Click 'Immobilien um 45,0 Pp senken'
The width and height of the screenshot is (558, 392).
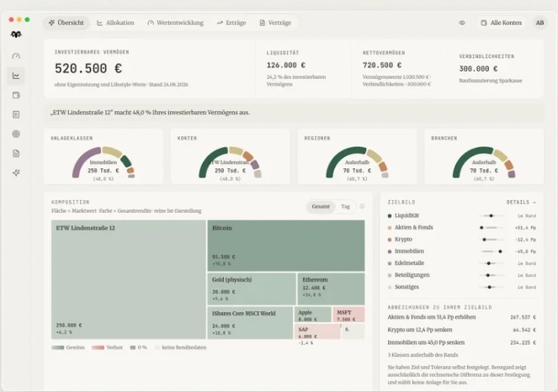click(x=426, y=342)
